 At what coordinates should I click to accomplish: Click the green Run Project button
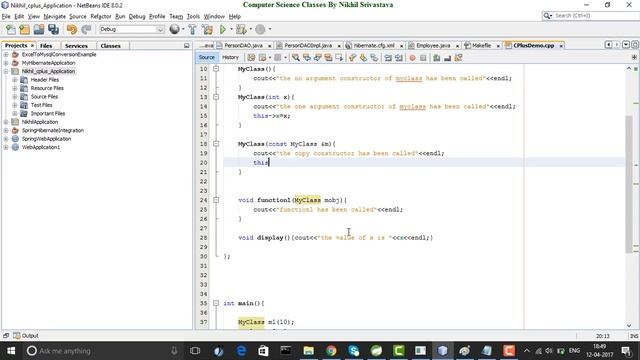[x=223, y=29]
